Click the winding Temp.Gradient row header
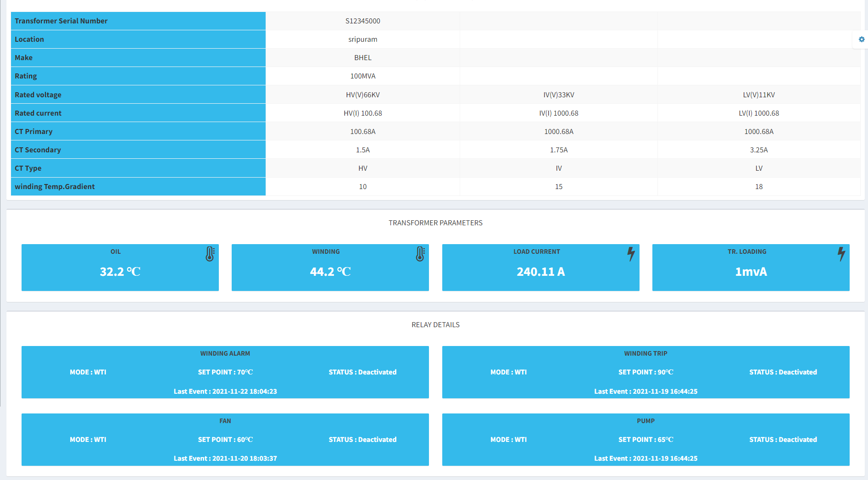The image size is (868, 480). [55, 187]
